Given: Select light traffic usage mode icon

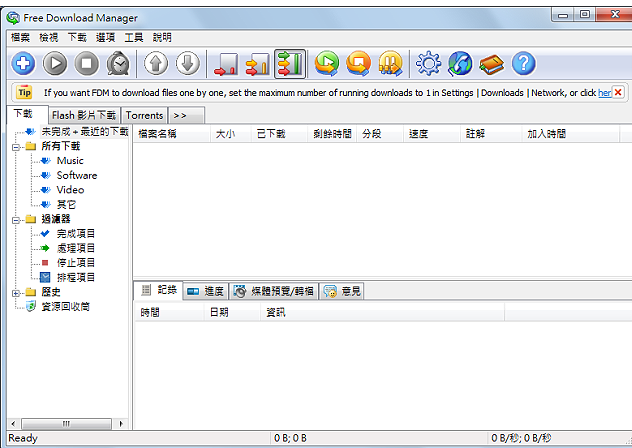Looking at the screenshot, I should 226,64.
